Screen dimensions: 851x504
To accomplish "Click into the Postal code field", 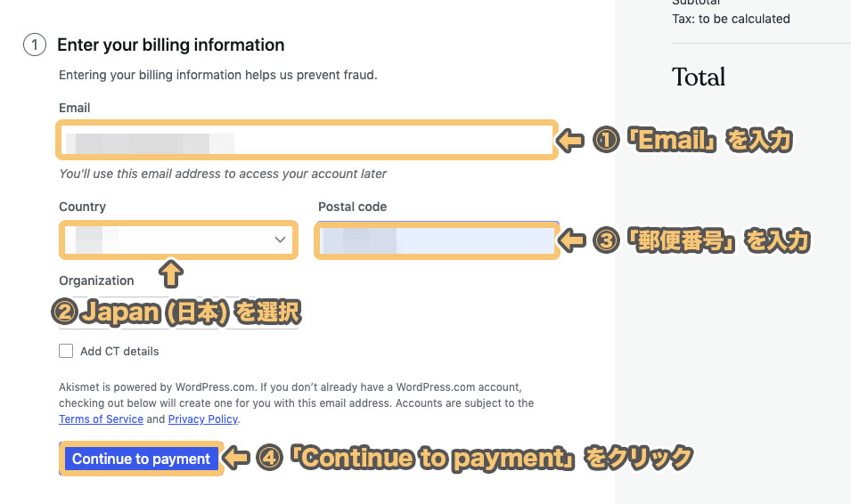I will (x=437, y=240).
